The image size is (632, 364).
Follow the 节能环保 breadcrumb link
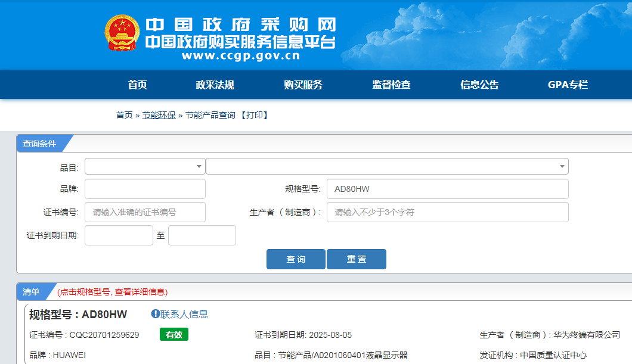click(159, 115)
